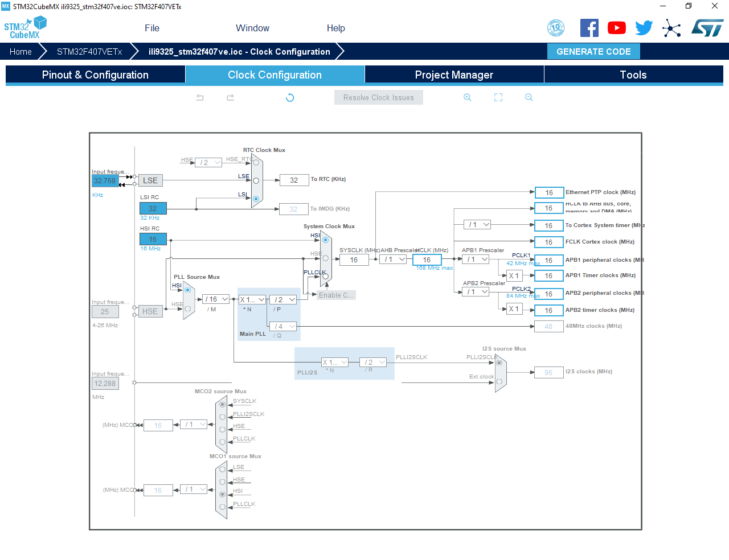Viewport: 729px width, 560px height.
Task: Click the LSE block
Action: pyautogui.click(x=150, y=180)
